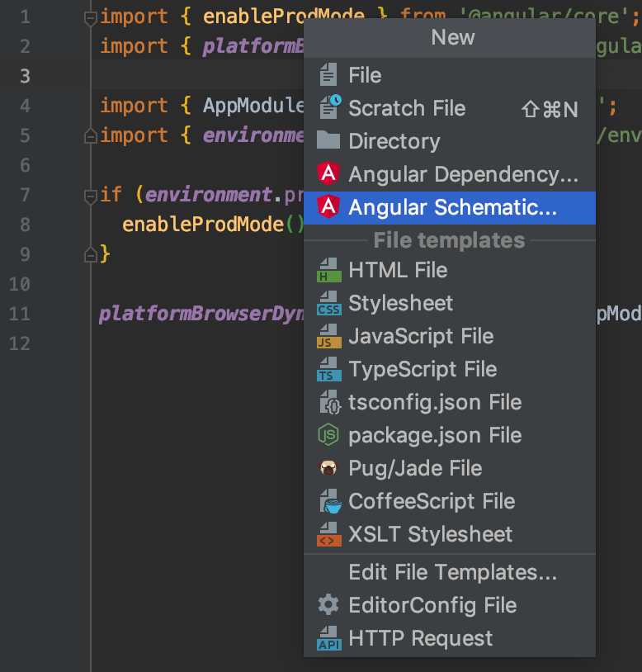This screenshot has width=642, height=672.
Task: Create a new Scratch File
Action: [x=449, y=108]
